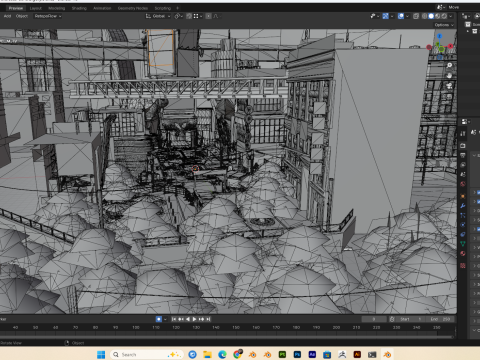Open the RetopoFlow dropdown menu
The width and height of the screenshot is (480, 360).
click(48, 16)
